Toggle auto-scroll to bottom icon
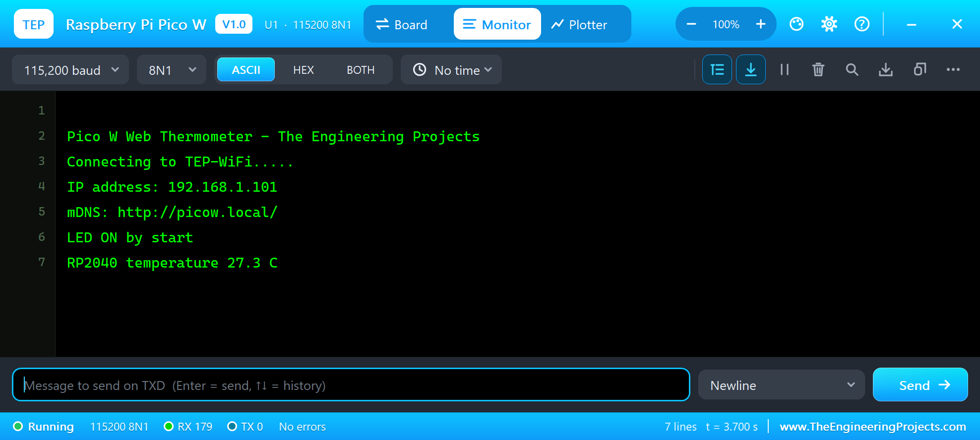This screenshot has width=980, height=440. click(x=751, y=69)
